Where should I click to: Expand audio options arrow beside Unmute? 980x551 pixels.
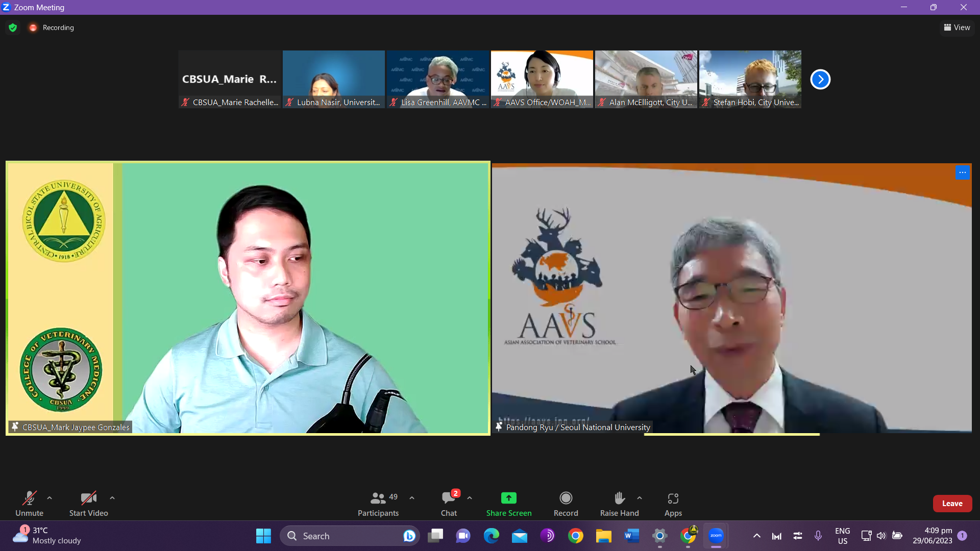(50, 498)
